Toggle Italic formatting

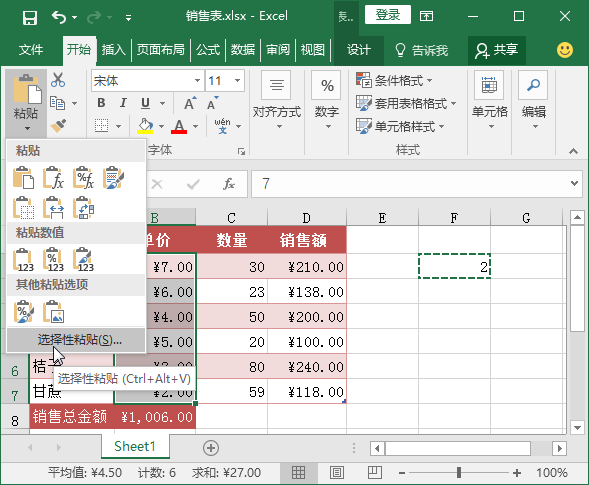point(123,103)
